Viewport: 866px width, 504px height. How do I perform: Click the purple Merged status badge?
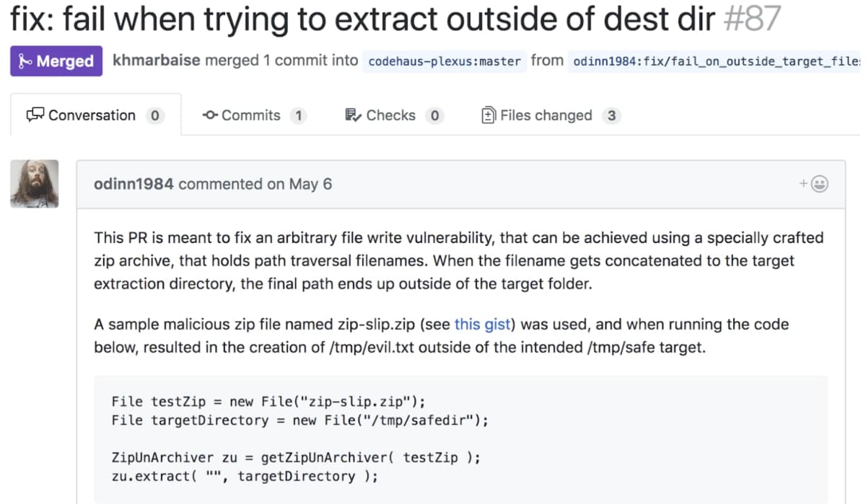tap(56, 61)
